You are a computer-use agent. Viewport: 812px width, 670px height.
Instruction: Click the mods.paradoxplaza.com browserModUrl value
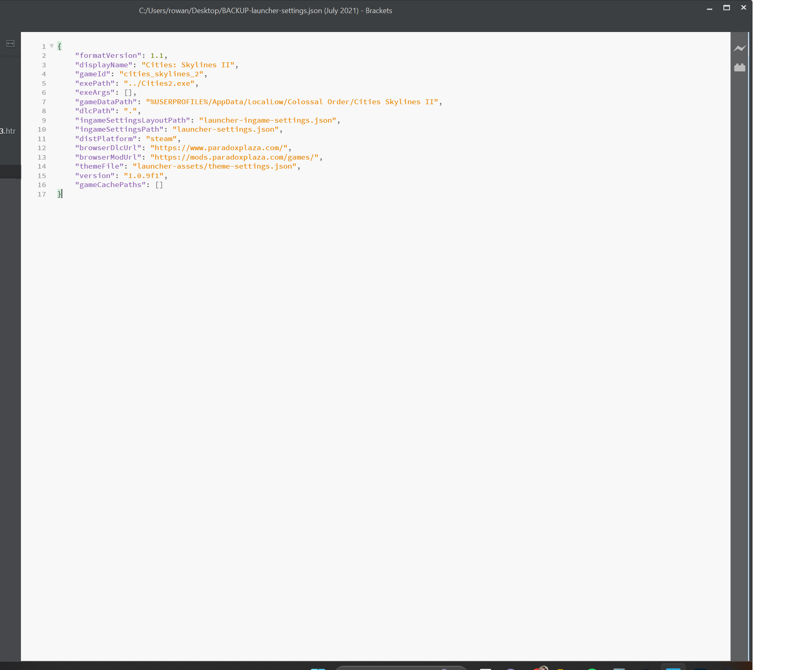[234, 157]
